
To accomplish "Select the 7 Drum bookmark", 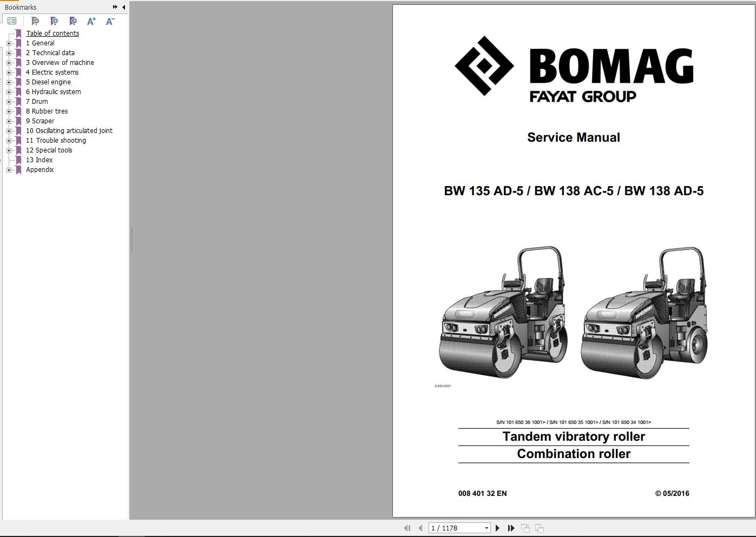I will tap(36, 101).
